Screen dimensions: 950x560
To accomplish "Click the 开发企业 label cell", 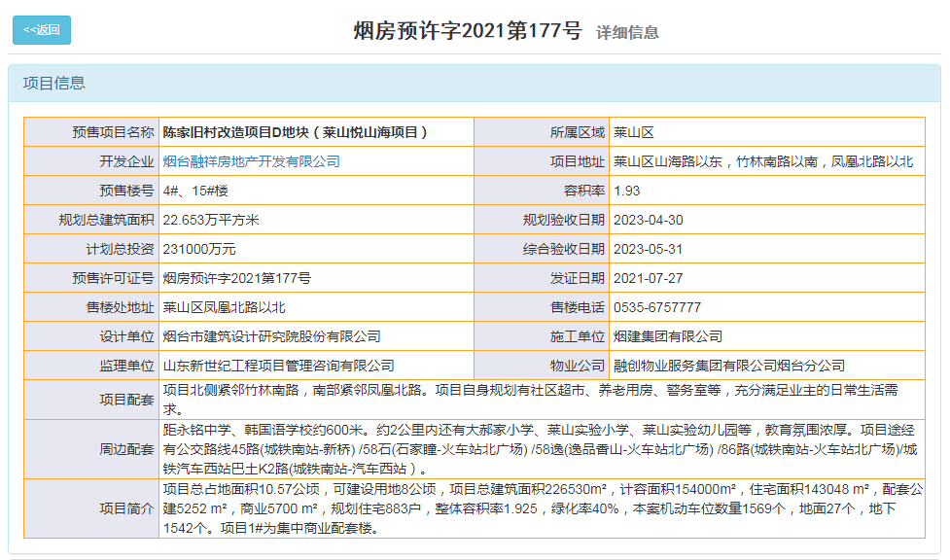I will pyautogui.click(x=91, y=161).
